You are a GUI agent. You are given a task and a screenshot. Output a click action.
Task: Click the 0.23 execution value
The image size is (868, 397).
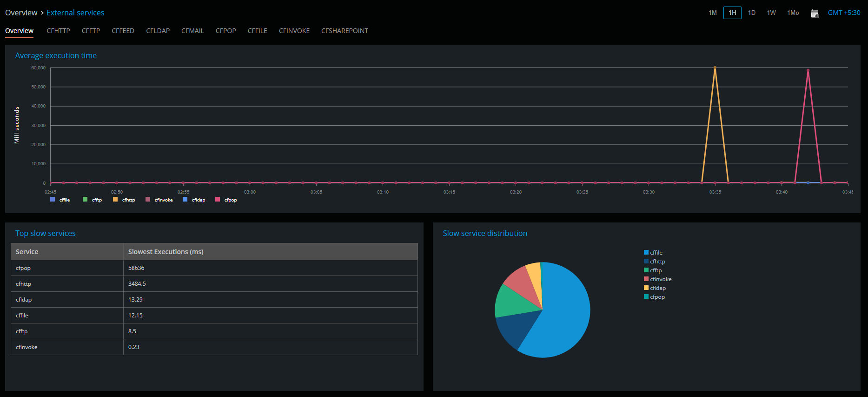click(x=134, y=347)
